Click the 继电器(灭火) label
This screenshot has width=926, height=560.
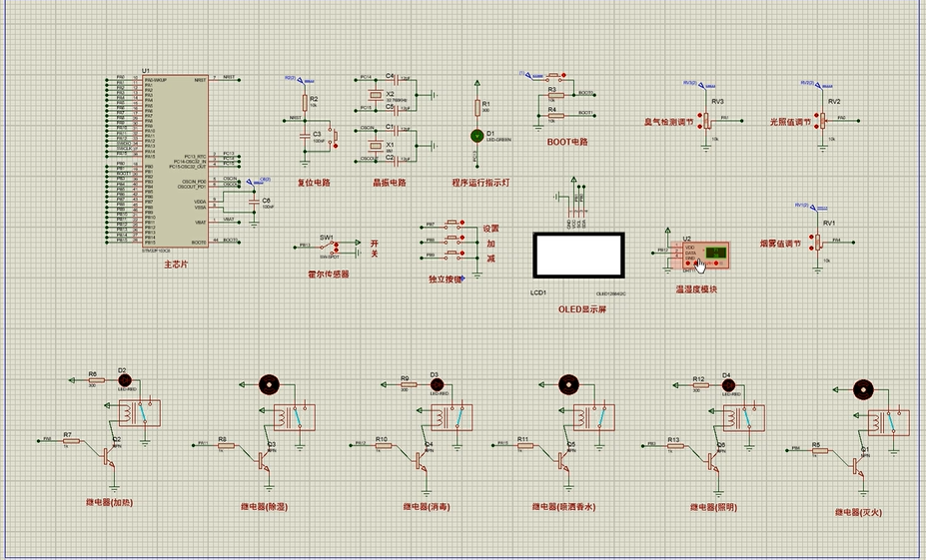859,512
